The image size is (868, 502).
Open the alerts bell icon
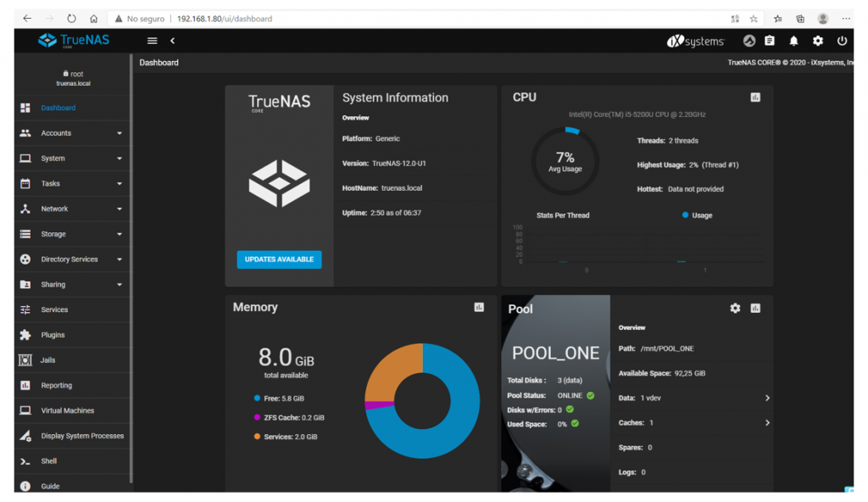click(x=793, y=41)
